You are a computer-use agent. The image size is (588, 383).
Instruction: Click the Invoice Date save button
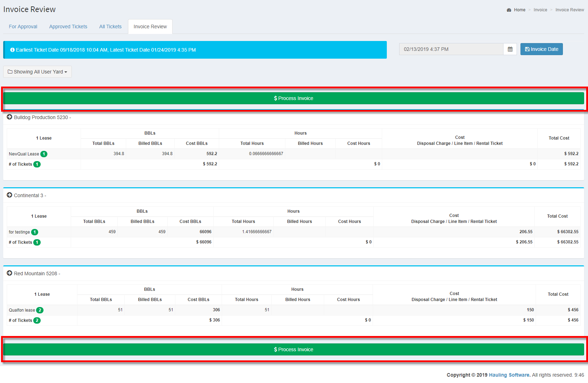pos(541,49)
